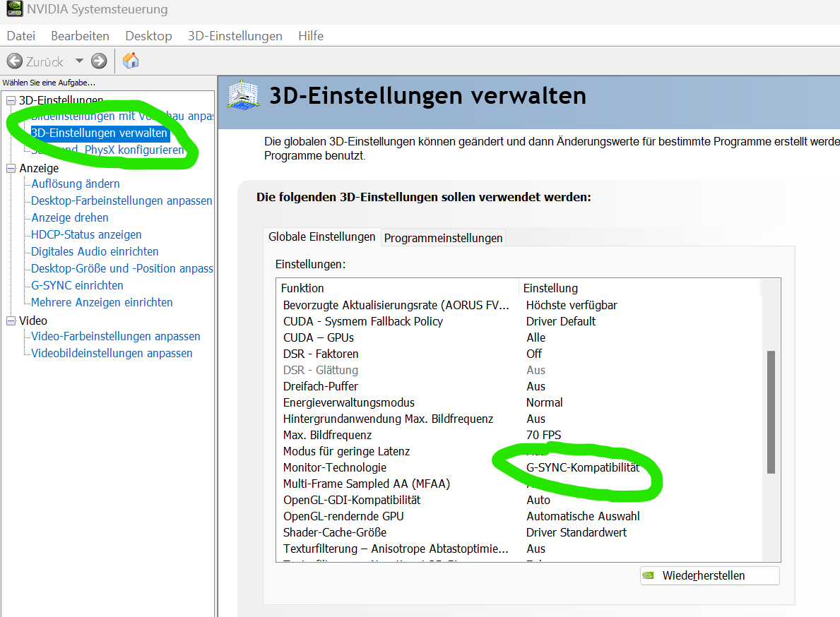
Task: Select the CUDA – GPUs row
Action: (519, 337)
